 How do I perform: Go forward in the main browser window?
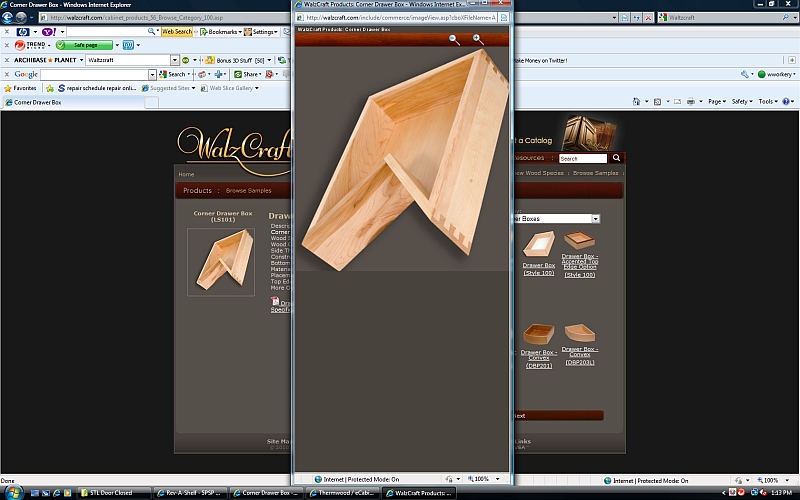[x=21, y=17]
